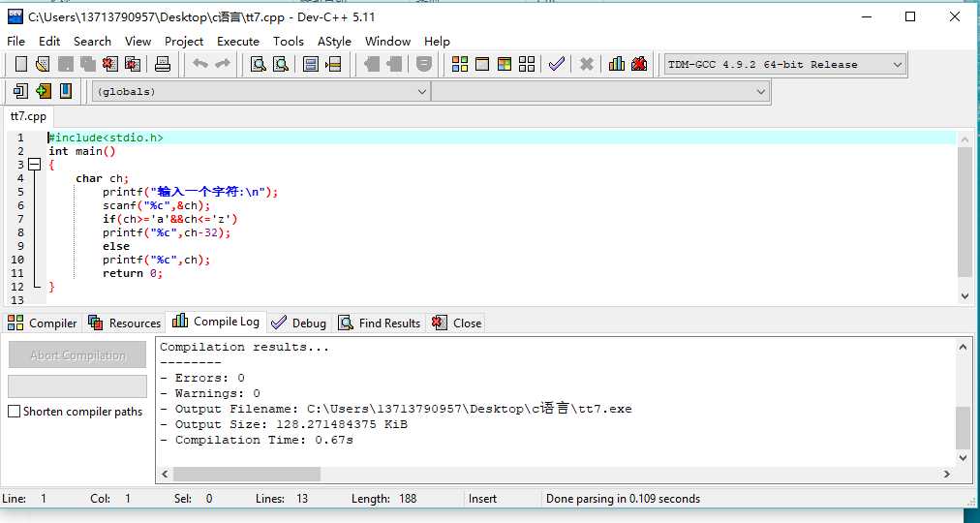Open the Window menu
The height and width of the screenshot is (523, 980).
(x=387, y=42)
